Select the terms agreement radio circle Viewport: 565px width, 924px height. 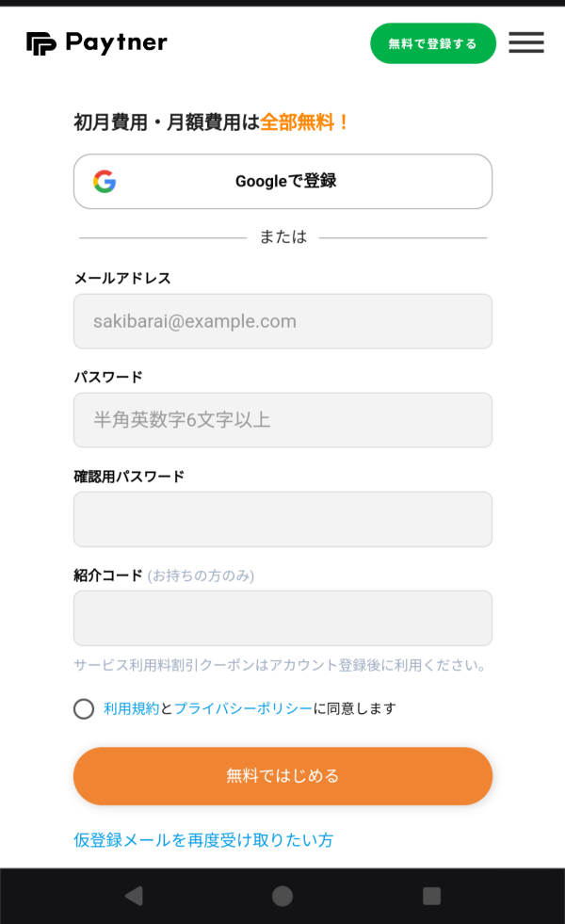tap(84, 708)
